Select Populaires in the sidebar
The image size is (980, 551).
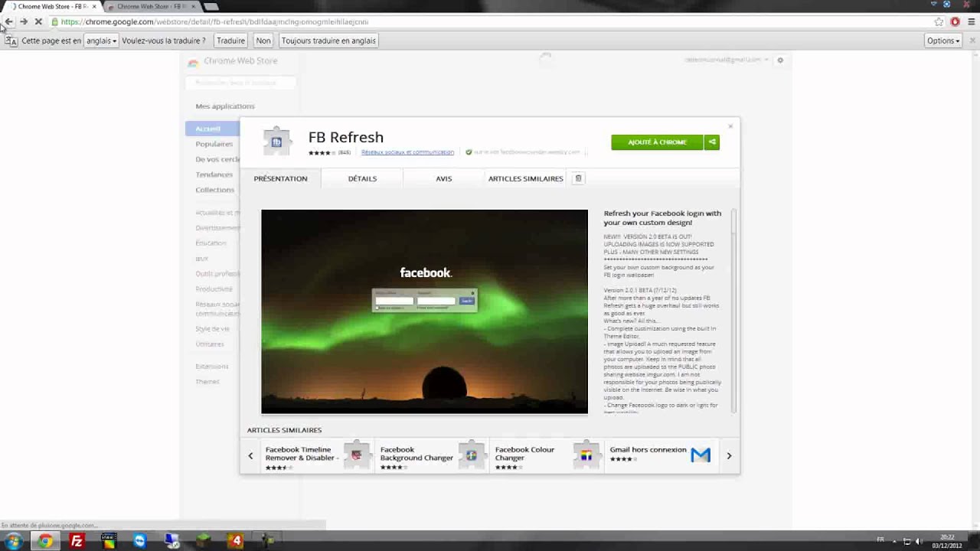coord(214,144)
